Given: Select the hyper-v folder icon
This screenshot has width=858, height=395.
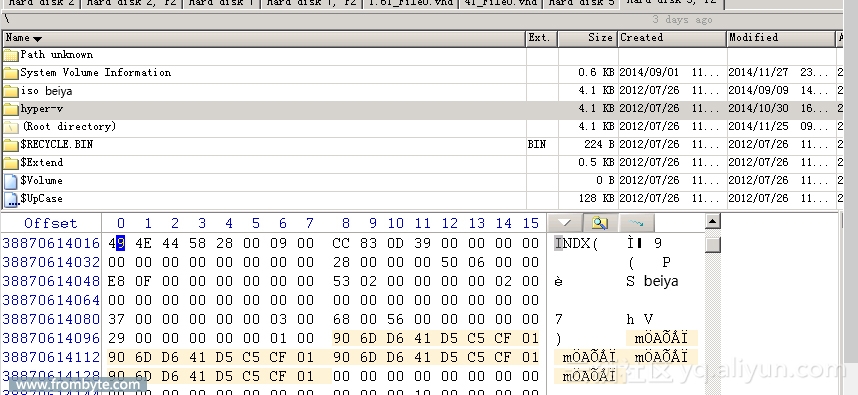Looking at the screenshot, I should [x=10, y=109].
